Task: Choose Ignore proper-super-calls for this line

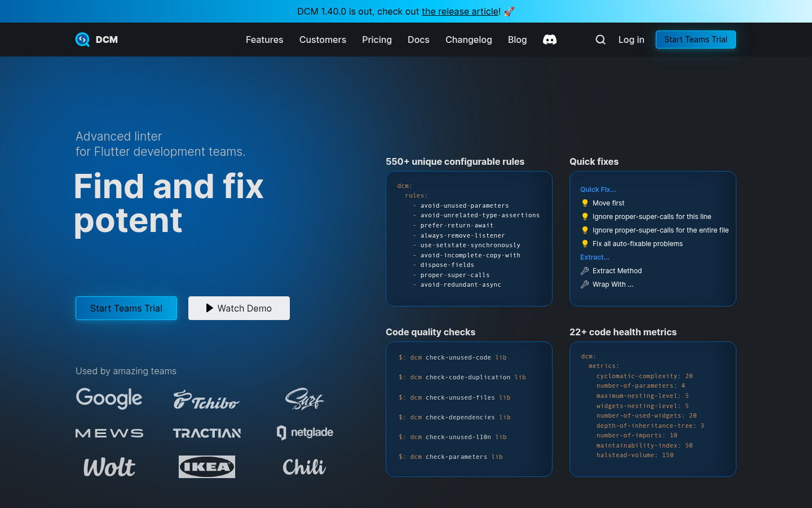Action: click(x=652, y=217)
